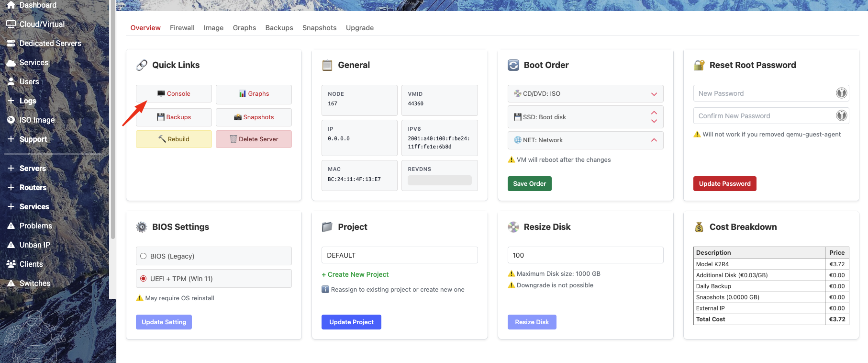Screen dimensions: 868x363
Task: Click the Resize Disk size input field
Action: pyautogui.click(x=585, y=255)
